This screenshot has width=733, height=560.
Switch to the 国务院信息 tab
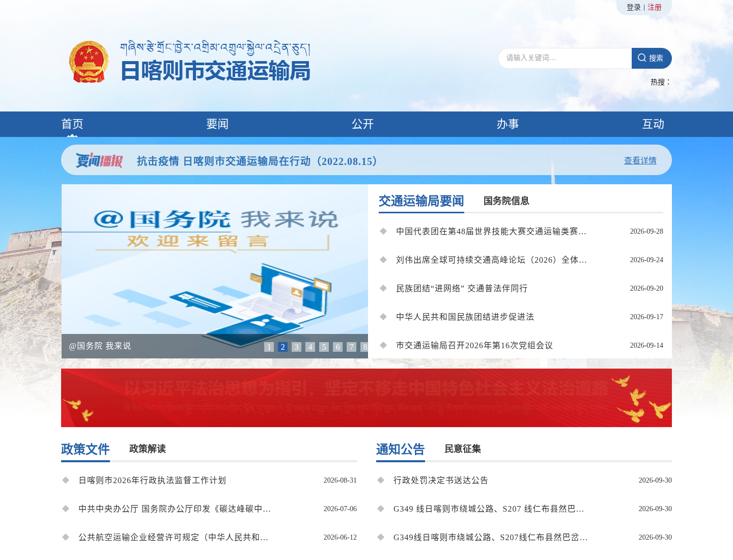(506, 201)
